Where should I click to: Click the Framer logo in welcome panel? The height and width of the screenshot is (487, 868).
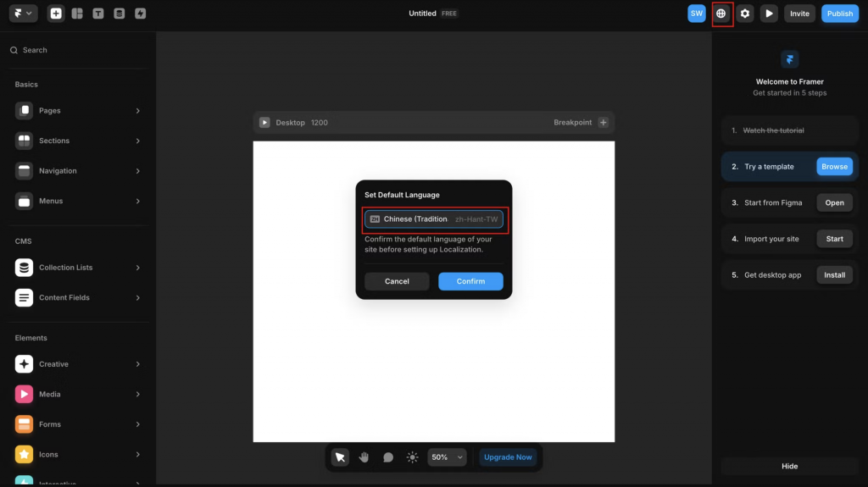(789, 59)
